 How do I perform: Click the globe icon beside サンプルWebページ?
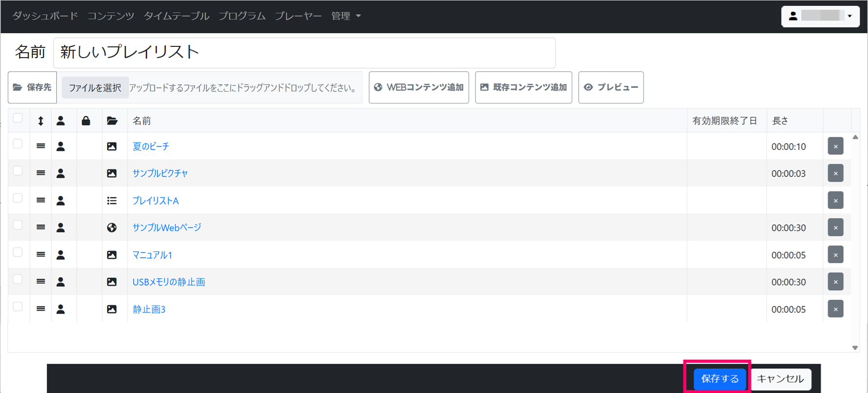[112, 228]
